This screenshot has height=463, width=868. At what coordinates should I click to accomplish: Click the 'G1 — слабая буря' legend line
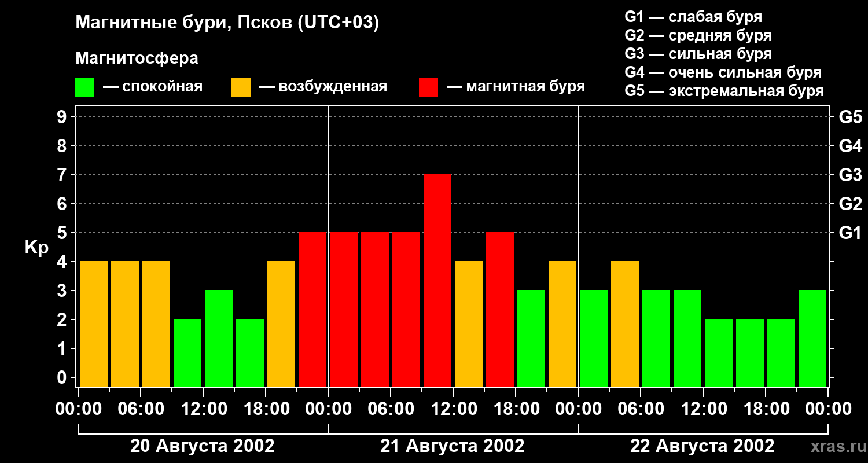[693, 17]
